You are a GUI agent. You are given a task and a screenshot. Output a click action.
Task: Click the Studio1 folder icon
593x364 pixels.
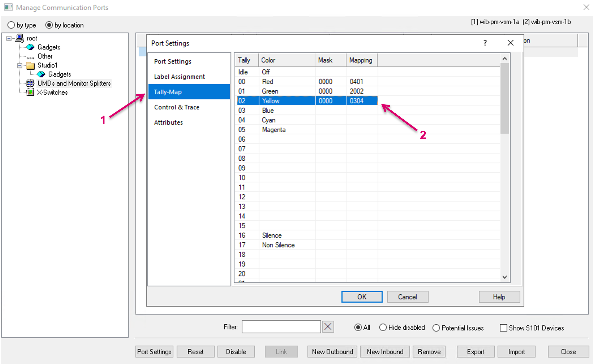30,66
